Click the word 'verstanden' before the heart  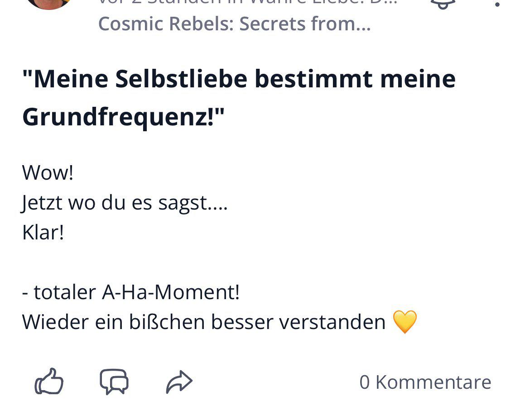(332, 322)
